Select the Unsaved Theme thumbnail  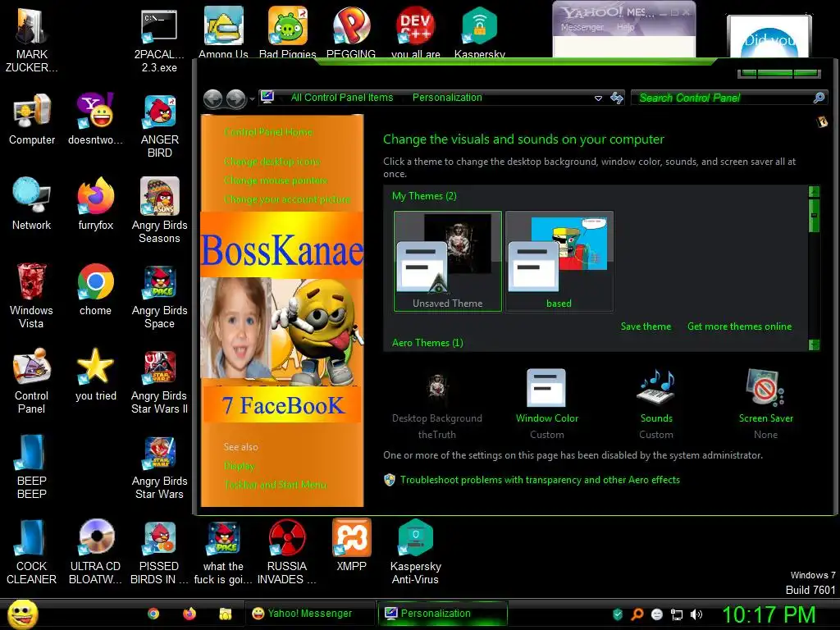[448, 261]
